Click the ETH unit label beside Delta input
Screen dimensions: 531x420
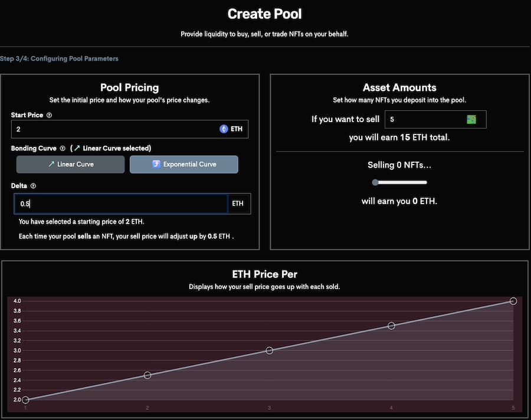(238, 204)
